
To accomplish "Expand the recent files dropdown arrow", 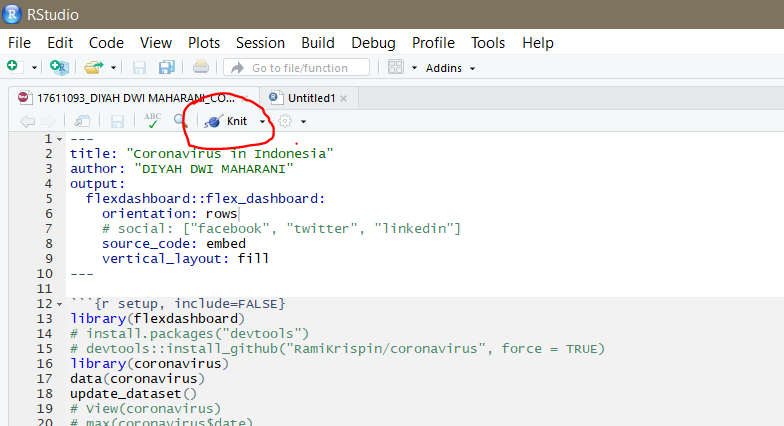I will coord(114,68).
